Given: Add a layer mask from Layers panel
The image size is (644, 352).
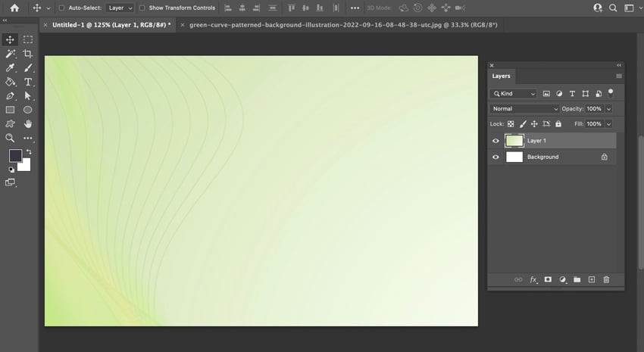Looking at the screenshot, I should click(548, 279).
